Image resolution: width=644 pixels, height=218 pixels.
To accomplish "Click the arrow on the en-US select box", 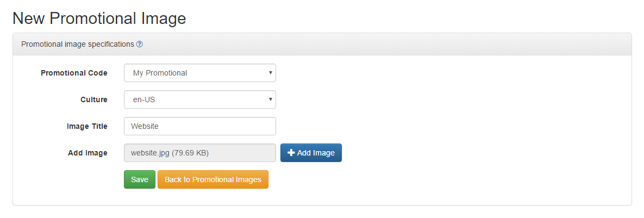I will [270, 99].
